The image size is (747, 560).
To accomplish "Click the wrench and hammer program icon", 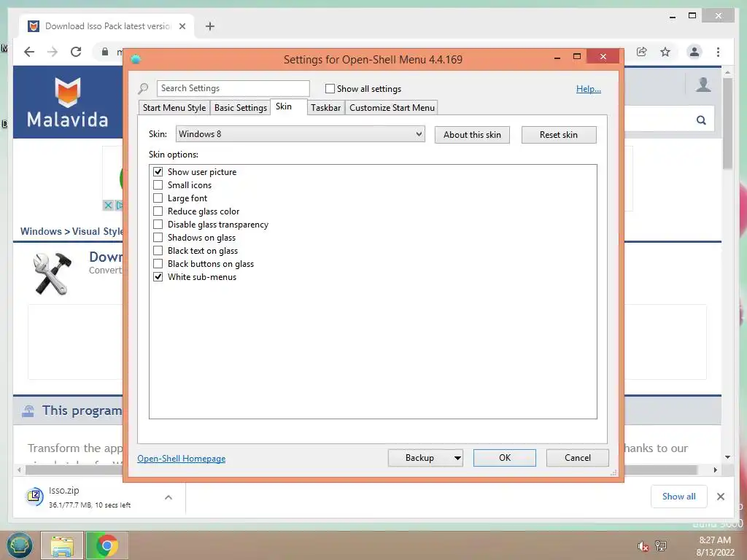I will click(x=53, y=273).
